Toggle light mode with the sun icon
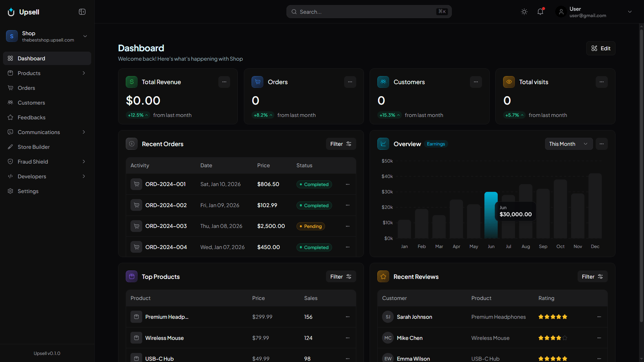 click(x=524, y=12)
